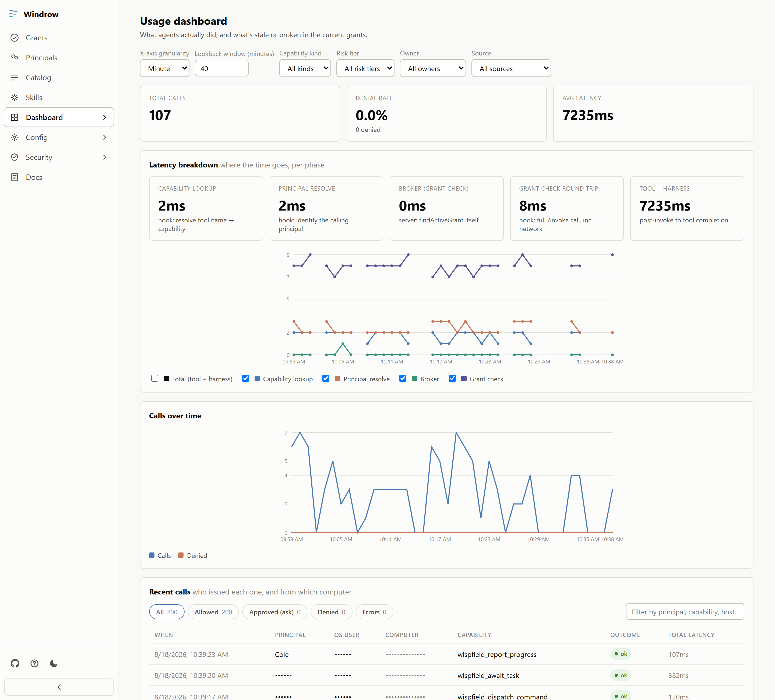This screenshot has height=700, width=775.
Task: Filter recent calls by Errors
Action: (x=374, y=612)
